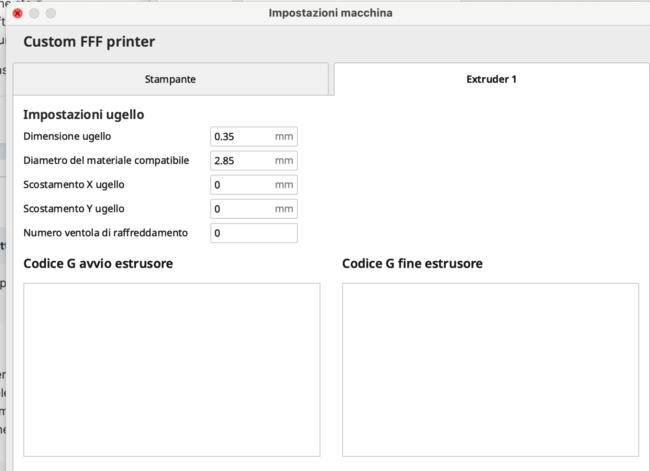Click inside the Codice G avvio estrusore box
Viewport: 650px width, 471px height.
(171, 369)
